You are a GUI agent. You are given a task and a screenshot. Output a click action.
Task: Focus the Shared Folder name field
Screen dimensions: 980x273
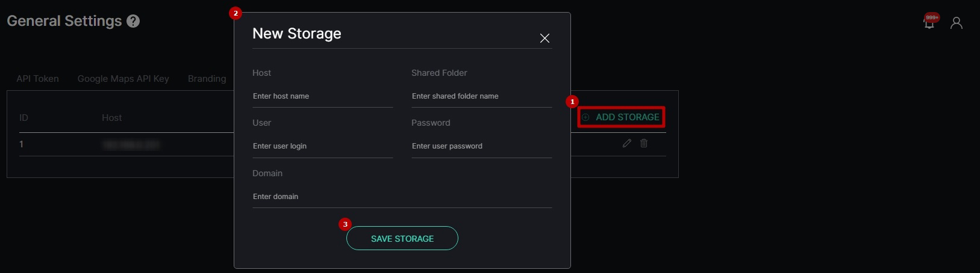coord(482,96)
